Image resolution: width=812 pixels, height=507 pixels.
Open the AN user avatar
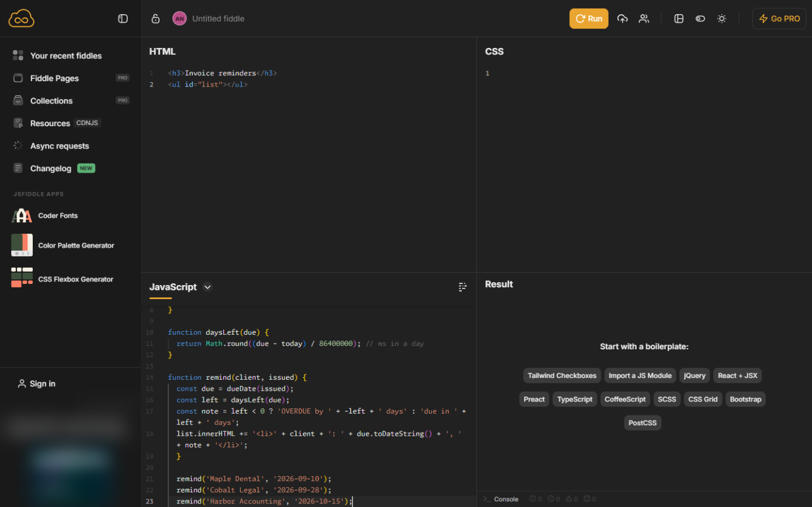click(179, 19)
